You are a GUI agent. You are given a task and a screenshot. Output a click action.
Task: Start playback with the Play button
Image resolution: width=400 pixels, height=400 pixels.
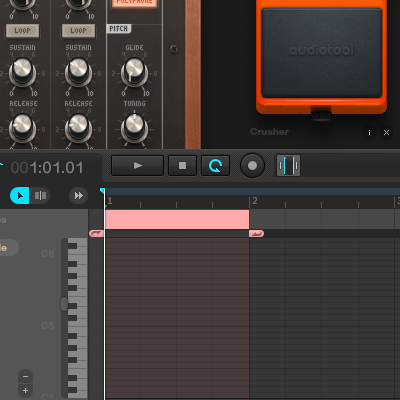[x=137, y=166]
